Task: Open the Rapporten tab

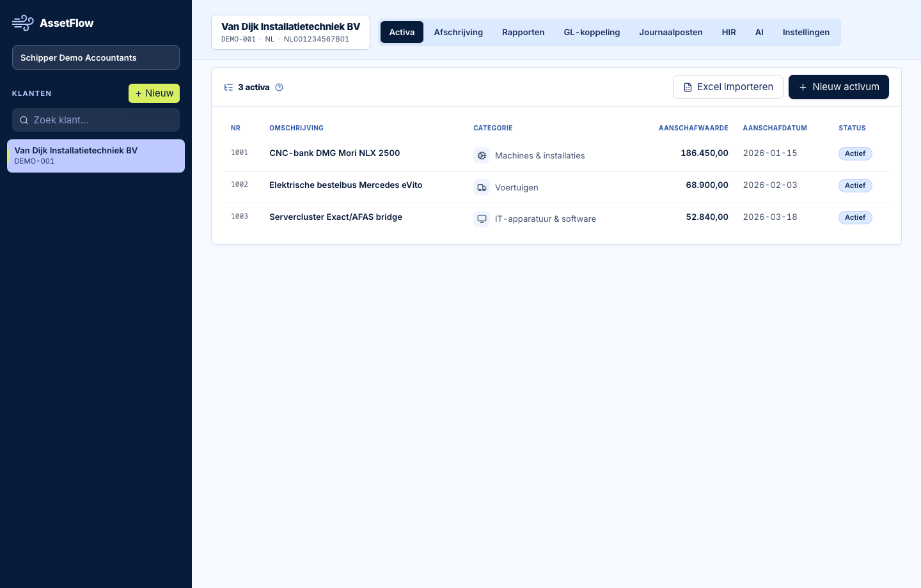Action: coord(523,32)
